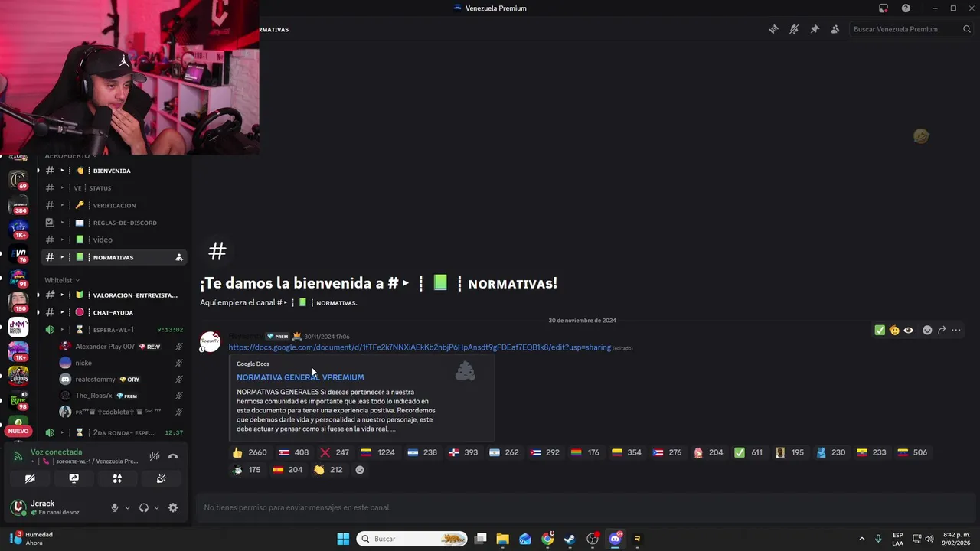
Task: Disconnect from voice with hang-up icon
Action: click(x=173, y=456)
